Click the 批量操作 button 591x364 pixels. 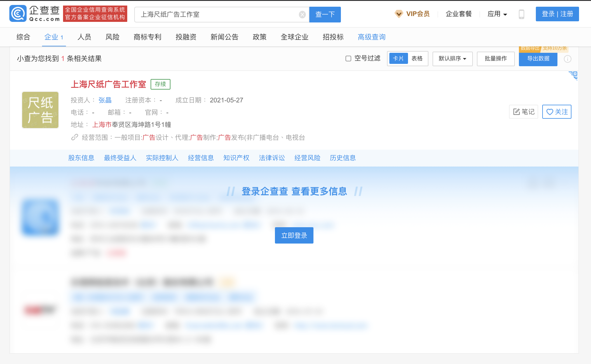tap(496, 59)
